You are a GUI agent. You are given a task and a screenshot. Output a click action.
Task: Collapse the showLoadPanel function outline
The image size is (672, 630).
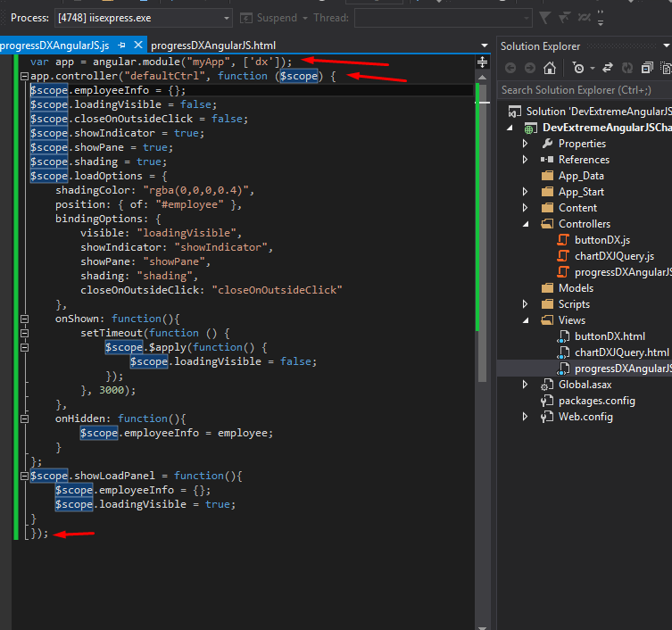click(x=24, y=476)
